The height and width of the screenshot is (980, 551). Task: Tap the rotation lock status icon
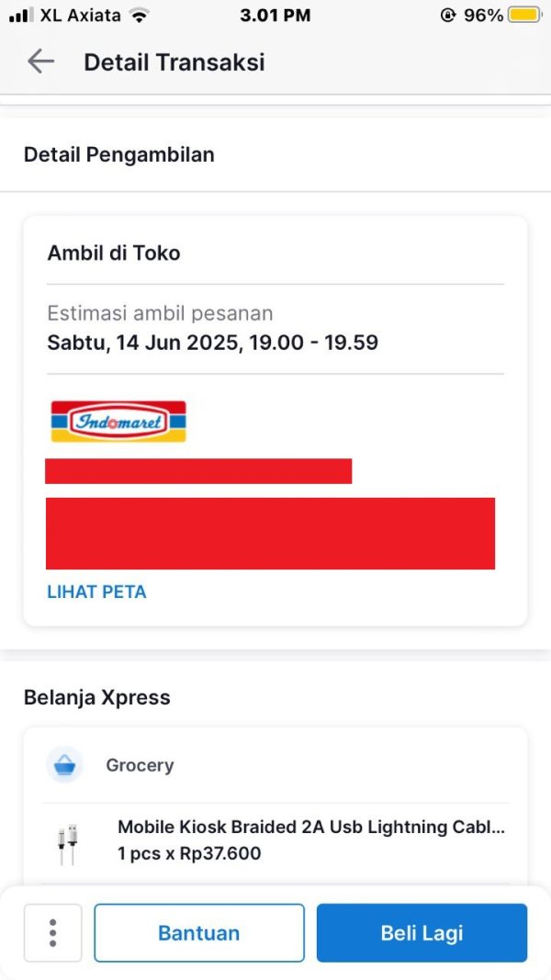(449, 16)
